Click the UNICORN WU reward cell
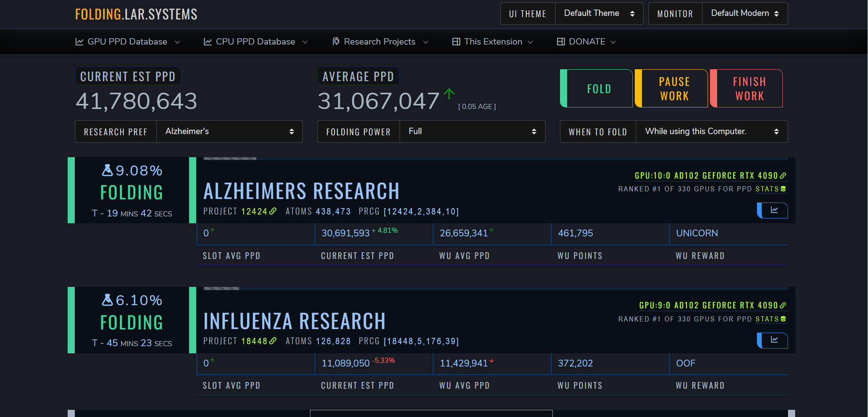Image resolution: width=868 pixels, height=417 pixels. [729, 233]
